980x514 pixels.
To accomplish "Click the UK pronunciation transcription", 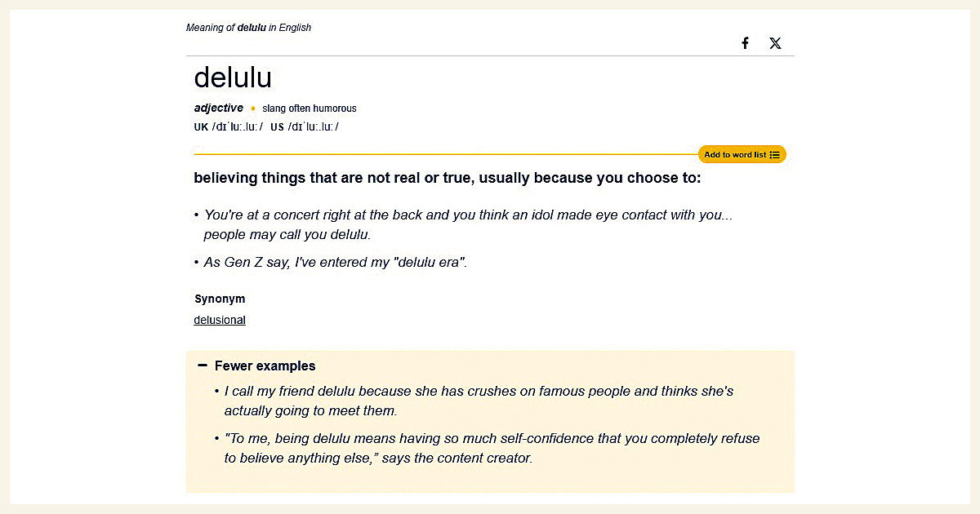I will pos(238,127).
